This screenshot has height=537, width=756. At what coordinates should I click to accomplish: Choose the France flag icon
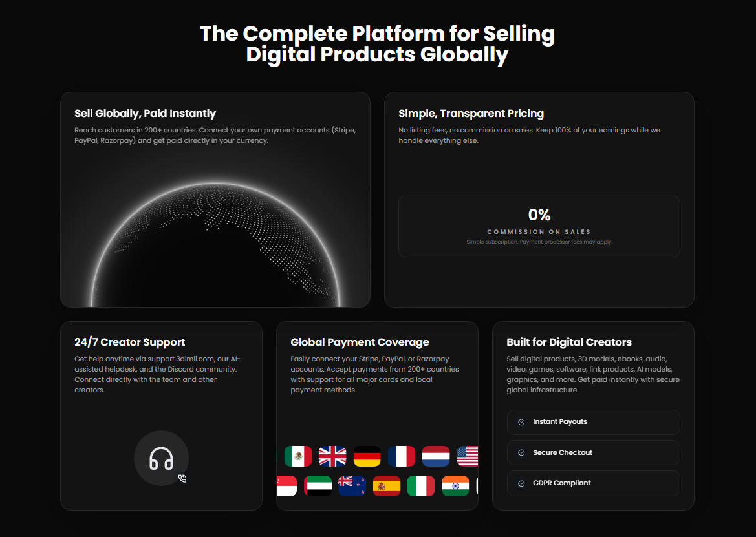(402, 456)
